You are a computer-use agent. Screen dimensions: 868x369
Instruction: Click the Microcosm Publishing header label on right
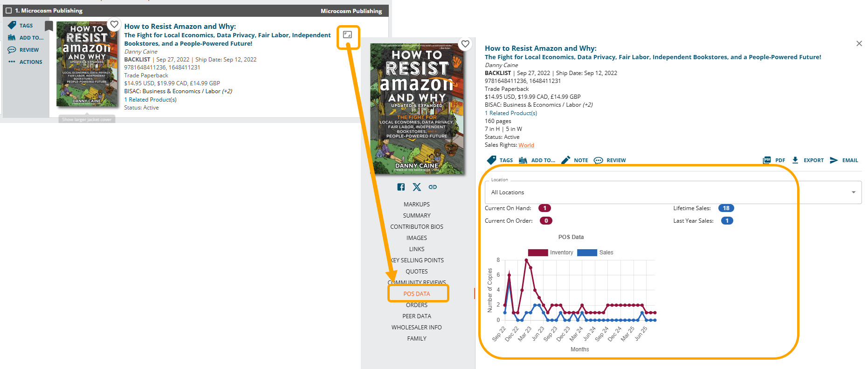tap(351, 11)
